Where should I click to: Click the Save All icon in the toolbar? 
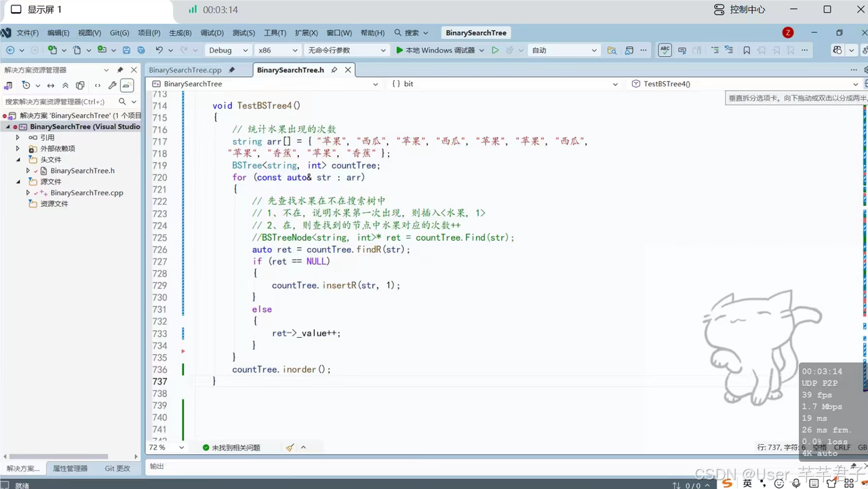coord(141,50)
